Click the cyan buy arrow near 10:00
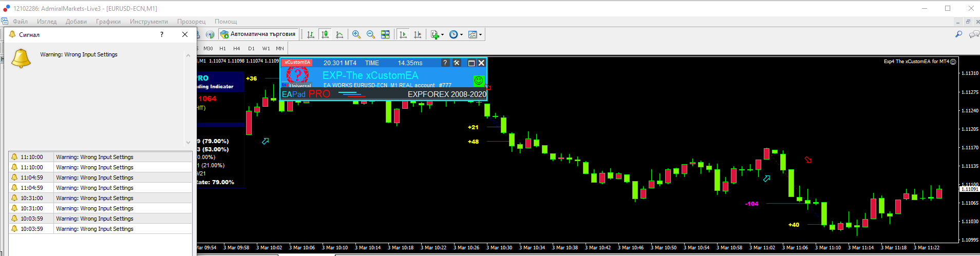This screenshot has height=256, width=980. [266, 141]
